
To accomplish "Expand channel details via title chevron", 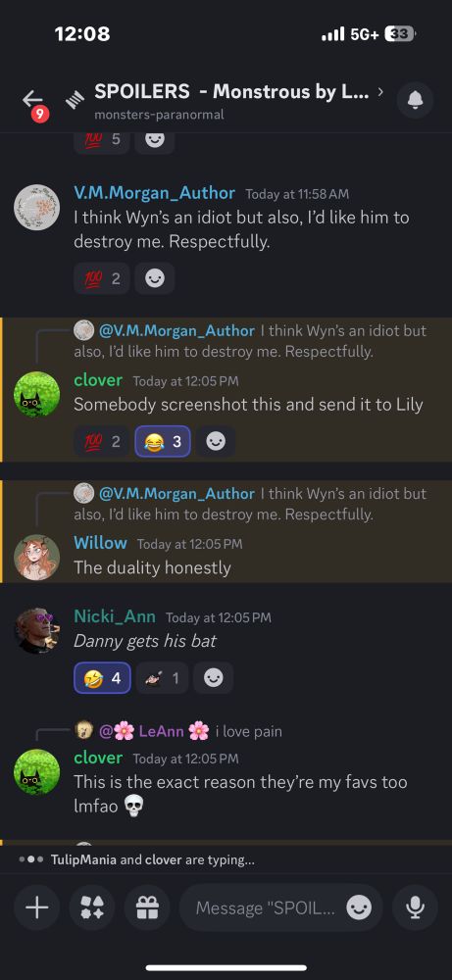I will click(380, 92).
